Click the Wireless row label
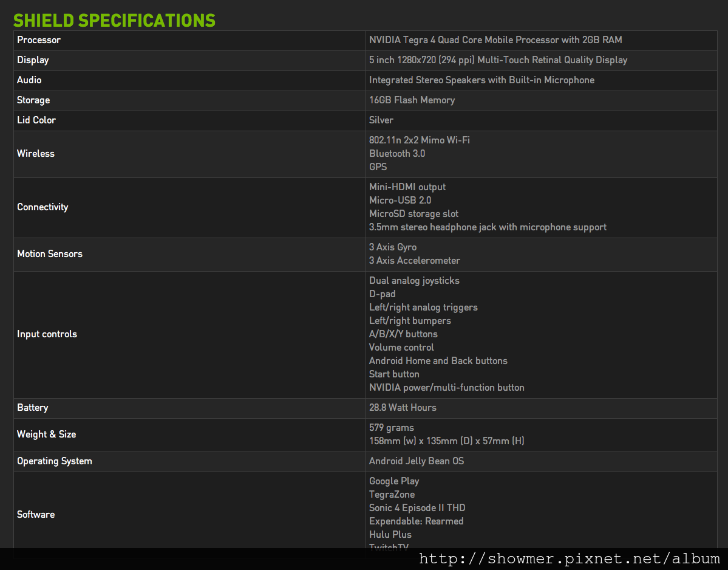The image size is (728, 570). pos(36,154)
